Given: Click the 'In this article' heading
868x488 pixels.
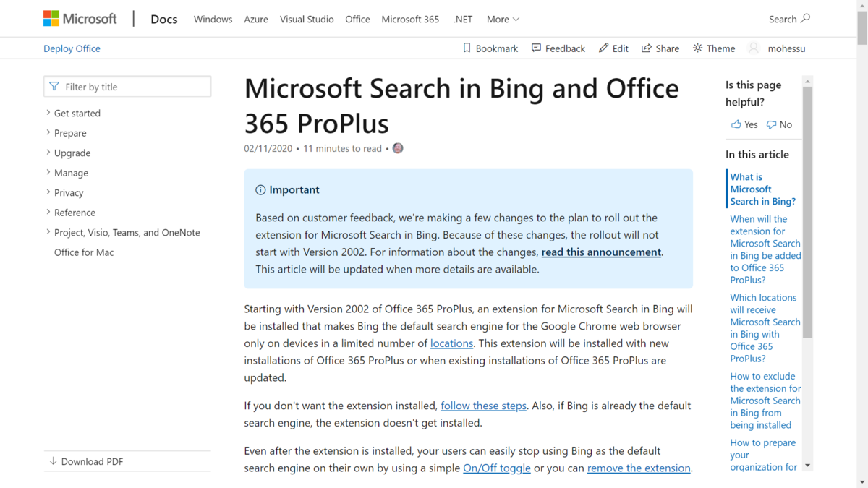Looking at the screenshot, I should point(757,154).
